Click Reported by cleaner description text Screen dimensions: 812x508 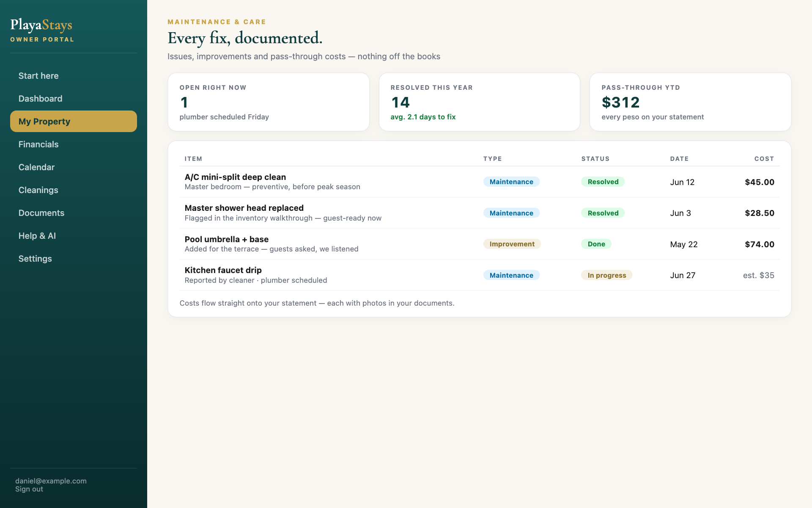tap(256, 280)
